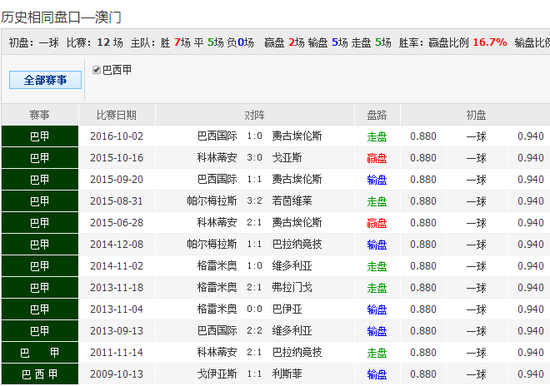This screenshot has height=386, width=550.
Task: Open home team 戈伊亚斯
Action: click(217, 374)
